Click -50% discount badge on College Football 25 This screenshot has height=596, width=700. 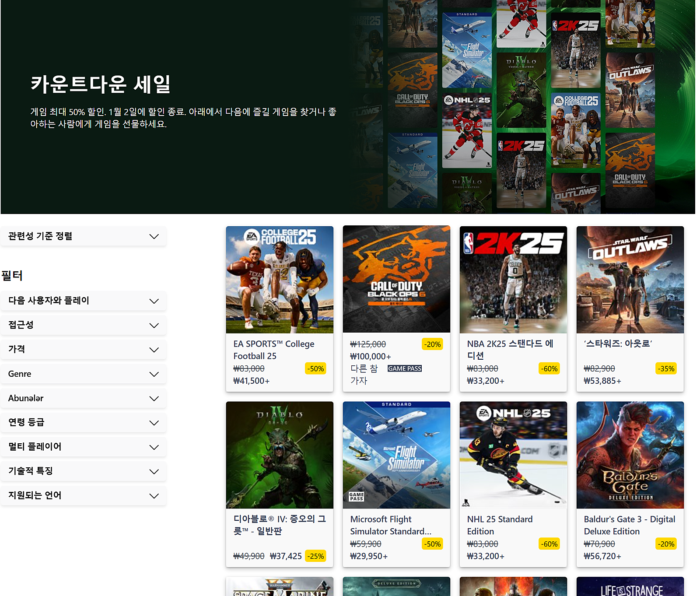pos(315,368)
